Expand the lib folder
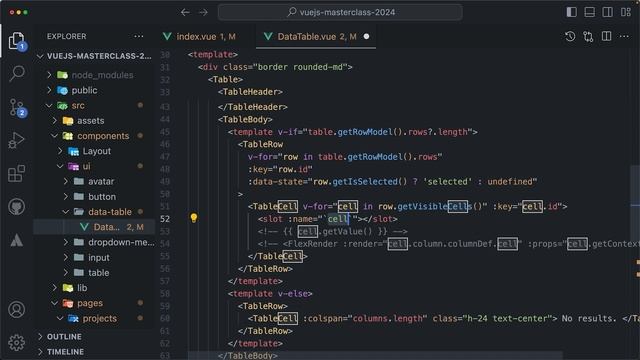Image resolution: width=640 pixels, height=360 pixels. click(x=94, y=288)
